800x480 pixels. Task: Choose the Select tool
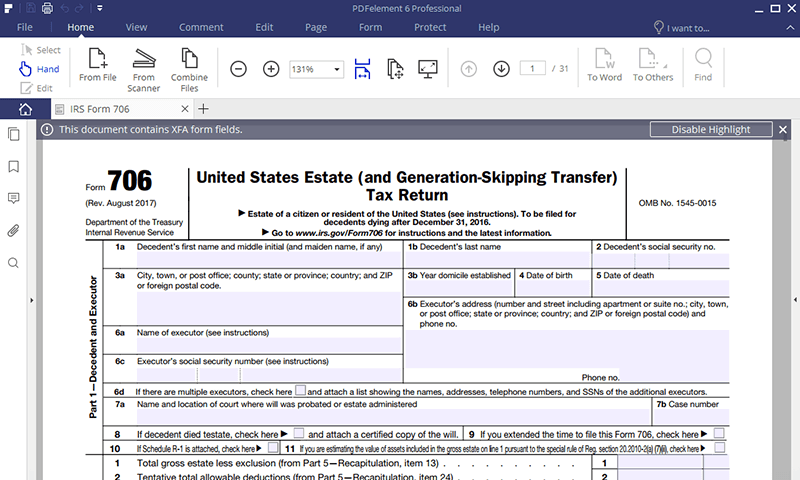click(x=41, y=50)
